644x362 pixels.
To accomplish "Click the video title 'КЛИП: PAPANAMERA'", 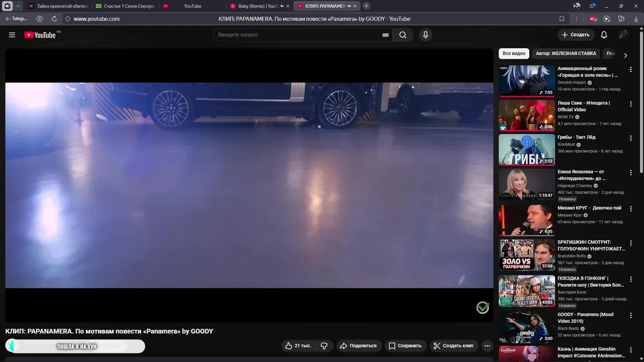I will click(x=109, y=331).
